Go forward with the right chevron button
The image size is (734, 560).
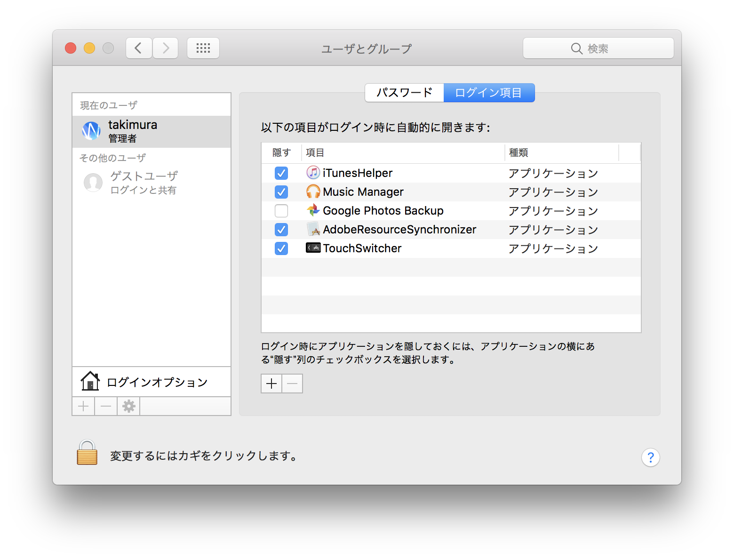(x=166, y=48)
